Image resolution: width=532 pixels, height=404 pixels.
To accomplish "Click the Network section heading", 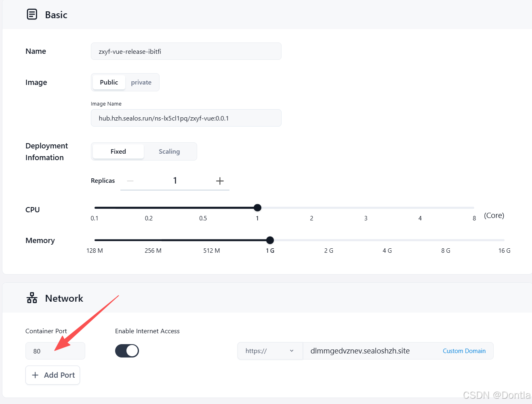I will pyautogui.click(x=64, y=298).
